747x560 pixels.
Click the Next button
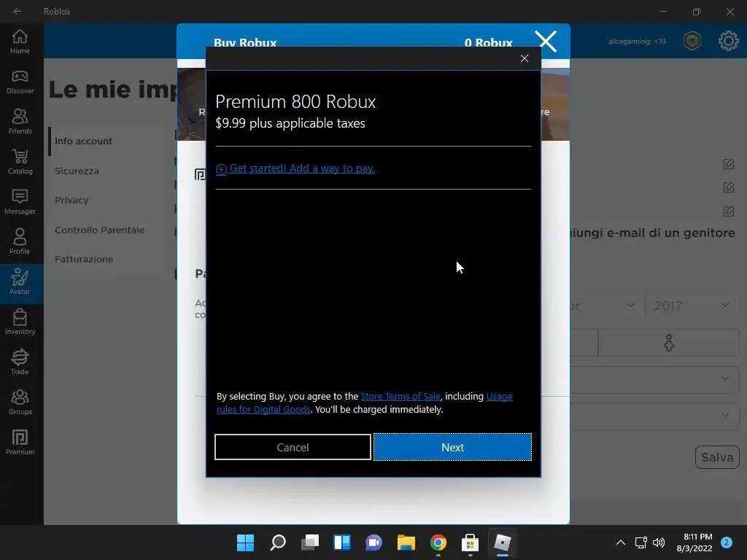[452, 447]
